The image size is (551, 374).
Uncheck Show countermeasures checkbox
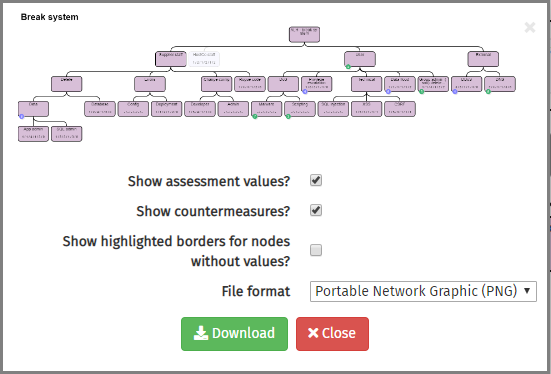coord(316,210)
